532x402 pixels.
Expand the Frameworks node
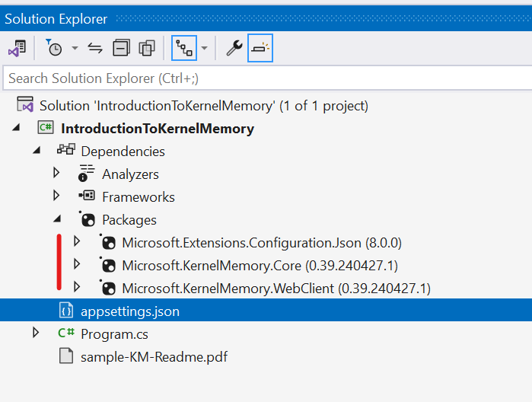pos(56,196)
